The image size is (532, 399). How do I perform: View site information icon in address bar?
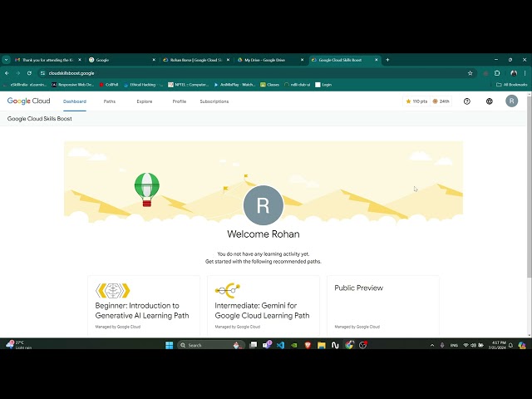point(42,73)
